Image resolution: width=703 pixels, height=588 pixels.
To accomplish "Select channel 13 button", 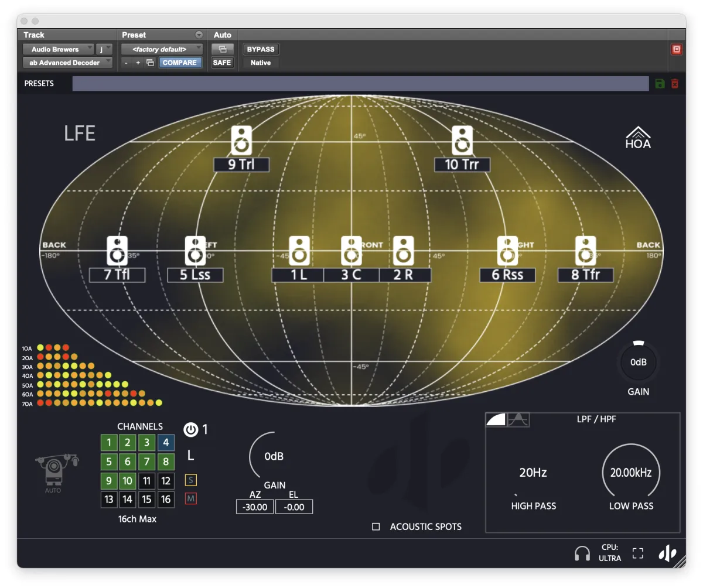I will [x=108, y=500].
